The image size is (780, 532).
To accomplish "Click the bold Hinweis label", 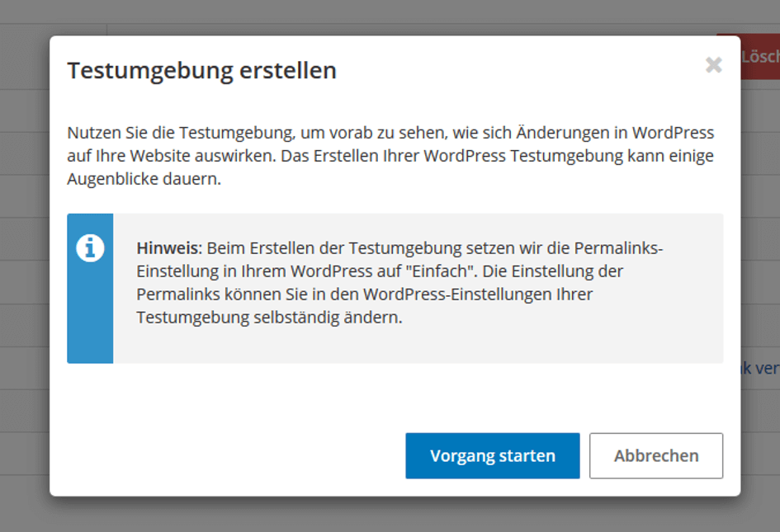I will coord(169,247).
